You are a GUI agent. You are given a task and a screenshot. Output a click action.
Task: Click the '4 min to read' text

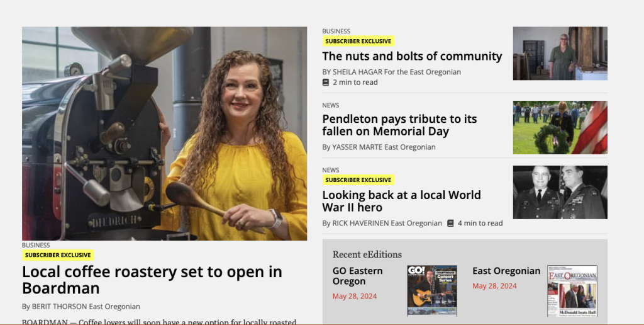pos(480,224)
